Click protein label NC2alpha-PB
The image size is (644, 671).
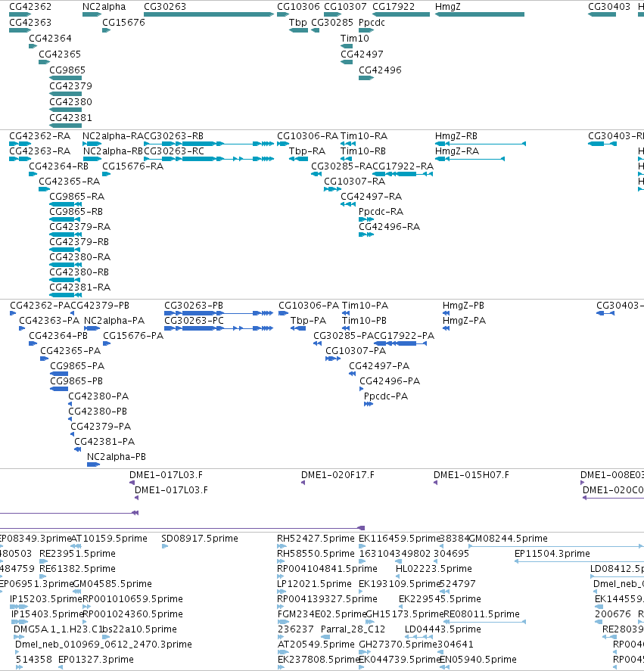click(x=117, y=457)
